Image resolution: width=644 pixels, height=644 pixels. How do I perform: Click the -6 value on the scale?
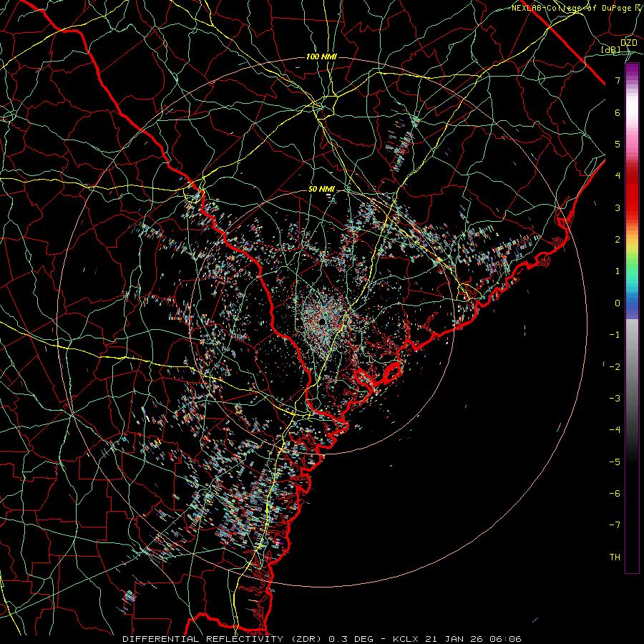(615, 494)
